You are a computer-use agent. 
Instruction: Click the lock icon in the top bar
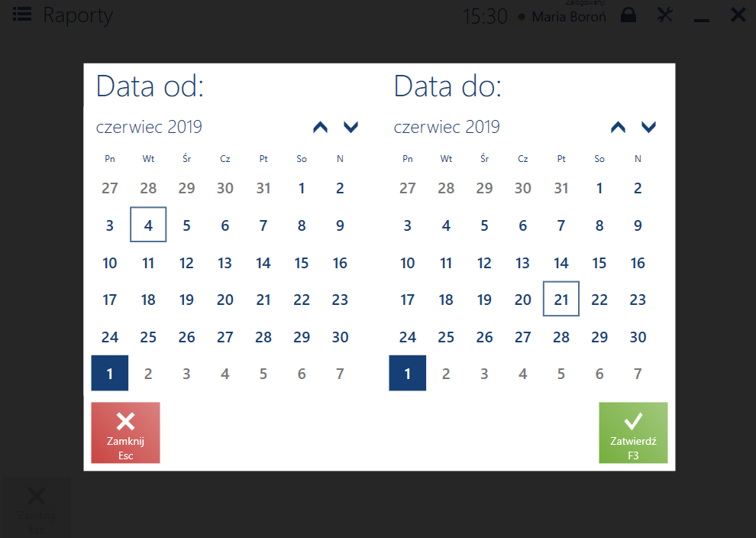click(x=628, y=15)
